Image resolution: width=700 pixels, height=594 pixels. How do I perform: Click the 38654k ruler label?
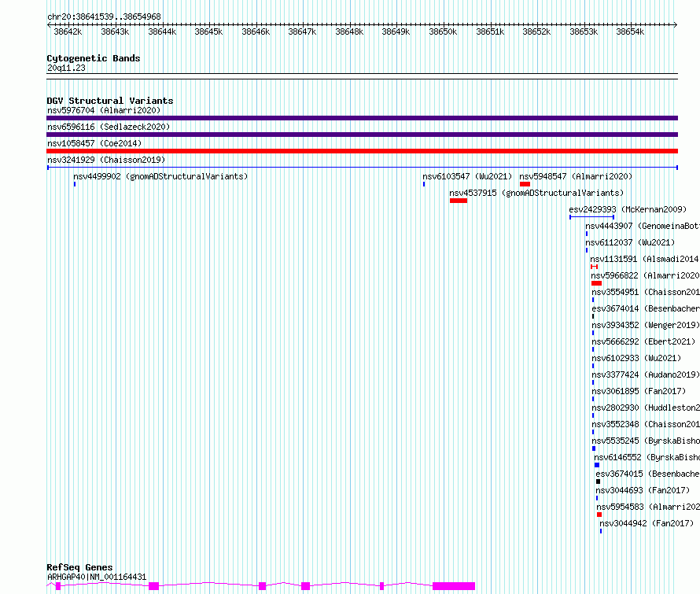click(630, 31)
